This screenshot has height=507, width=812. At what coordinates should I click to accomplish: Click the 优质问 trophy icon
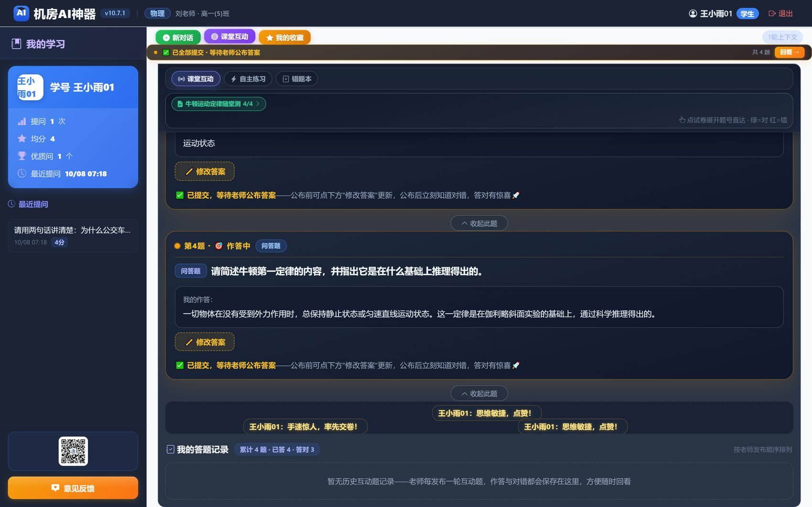22,156
